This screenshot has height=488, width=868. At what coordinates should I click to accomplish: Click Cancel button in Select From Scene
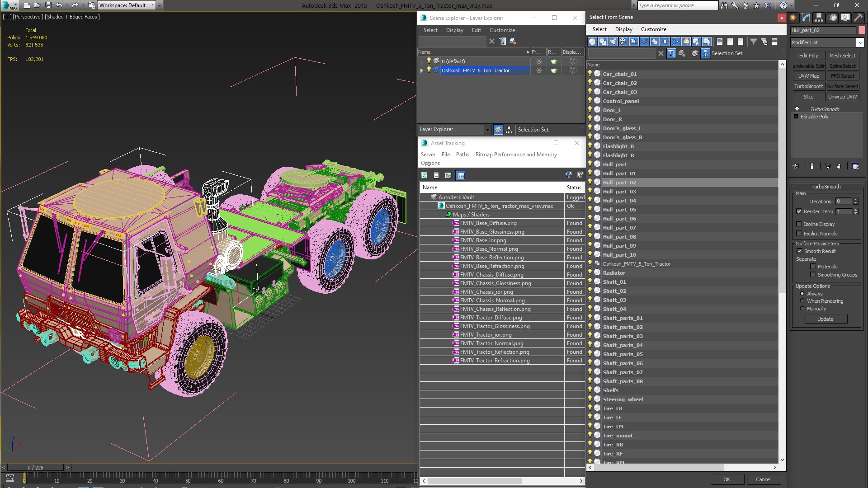[x=763, y=479]
